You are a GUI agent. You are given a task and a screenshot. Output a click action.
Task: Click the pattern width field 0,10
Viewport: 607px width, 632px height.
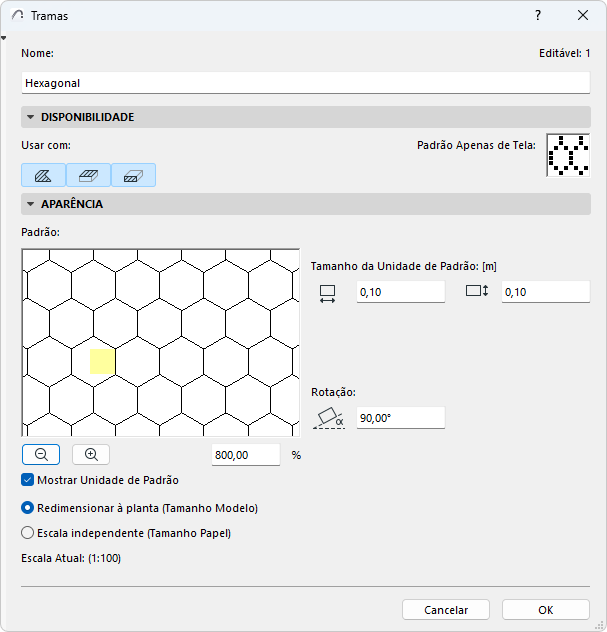[x=401, y=292]
